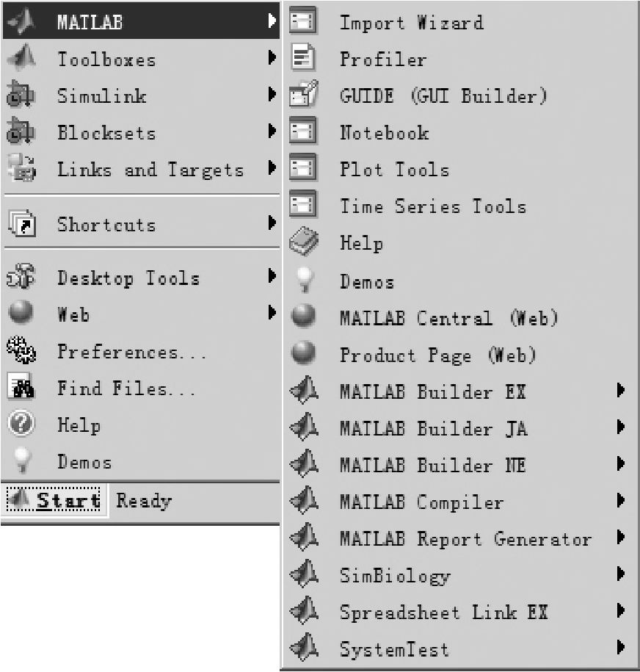Expand the MATLAB Compiler submenu arrow
640x672 pixels.
(621, 502)
